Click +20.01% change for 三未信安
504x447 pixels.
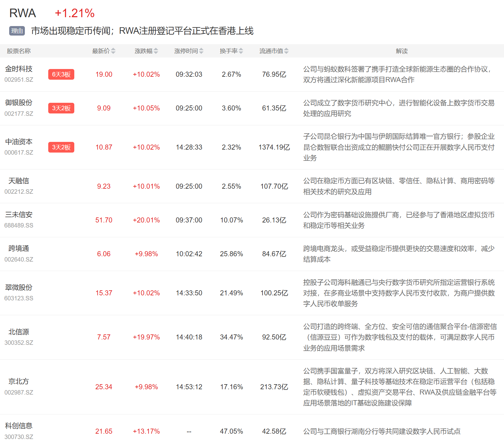[146, 220]
